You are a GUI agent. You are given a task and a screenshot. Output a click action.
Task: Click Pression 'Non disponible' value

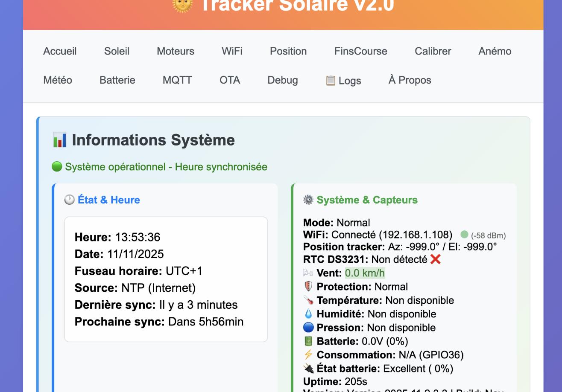[x=401, y=328]
